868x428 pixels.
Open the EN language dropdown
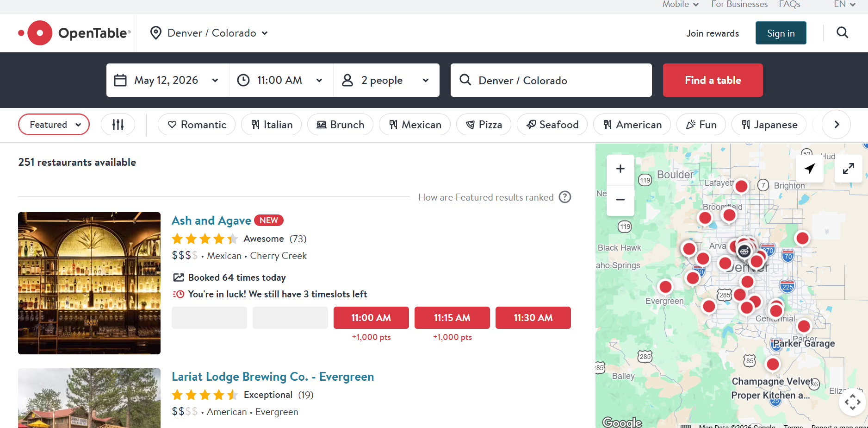[844, 4]
